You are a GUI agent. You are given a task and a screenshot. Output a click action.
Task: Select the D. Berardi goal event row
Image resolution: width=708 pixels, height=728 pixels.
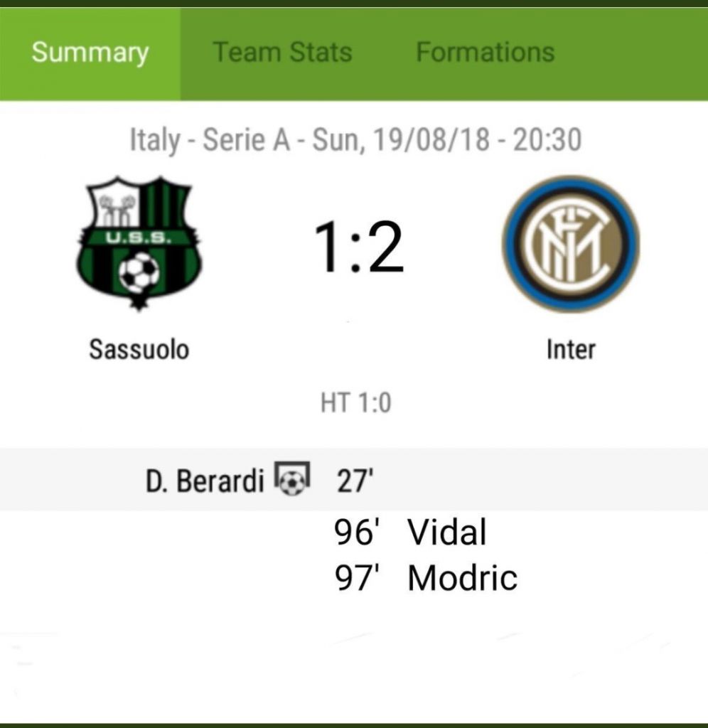click(x=354, y=480)
